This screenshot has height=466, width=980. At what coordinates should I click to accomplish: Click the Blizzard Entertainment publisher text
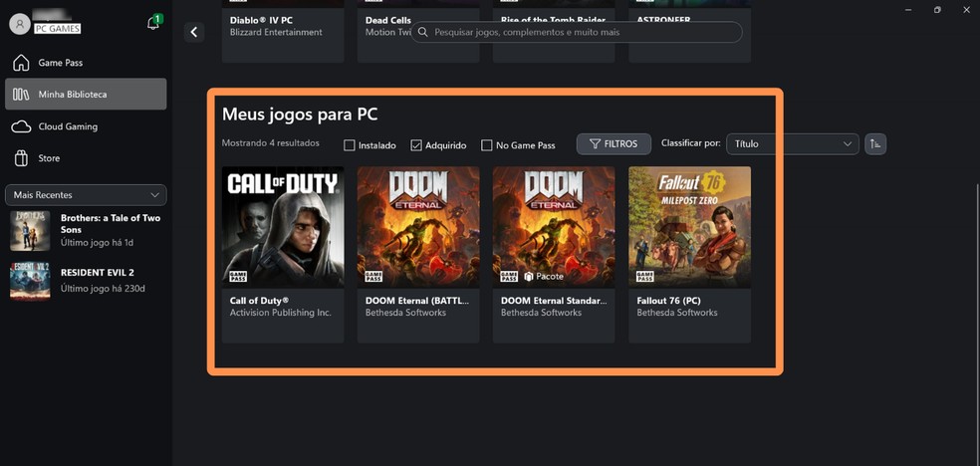point(276,32)
